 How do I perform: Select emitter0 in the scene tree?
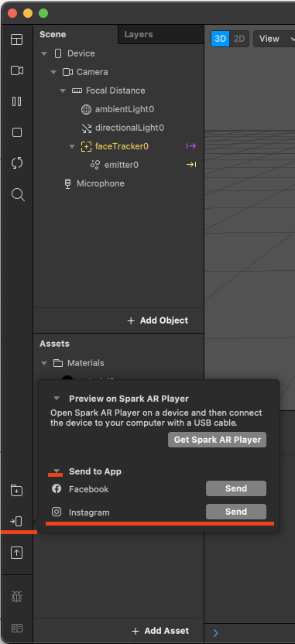pyautogui.click(x=122, y=165)
